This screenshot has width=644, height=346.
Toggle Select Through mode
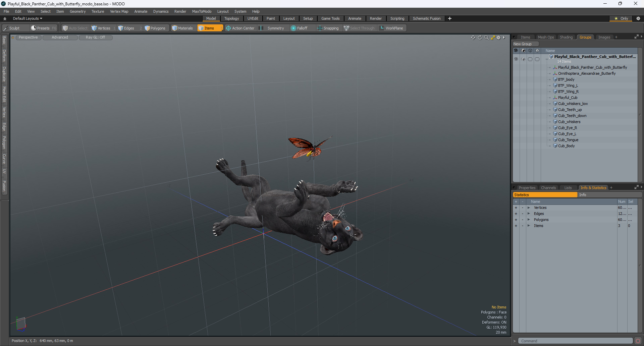[x=359, y=28]
